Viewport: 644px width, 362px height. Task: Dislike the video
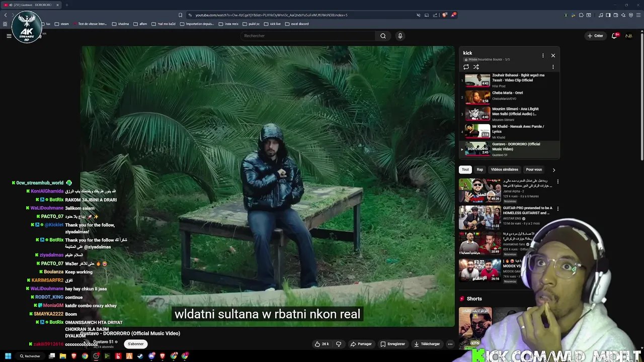point(339,344)
